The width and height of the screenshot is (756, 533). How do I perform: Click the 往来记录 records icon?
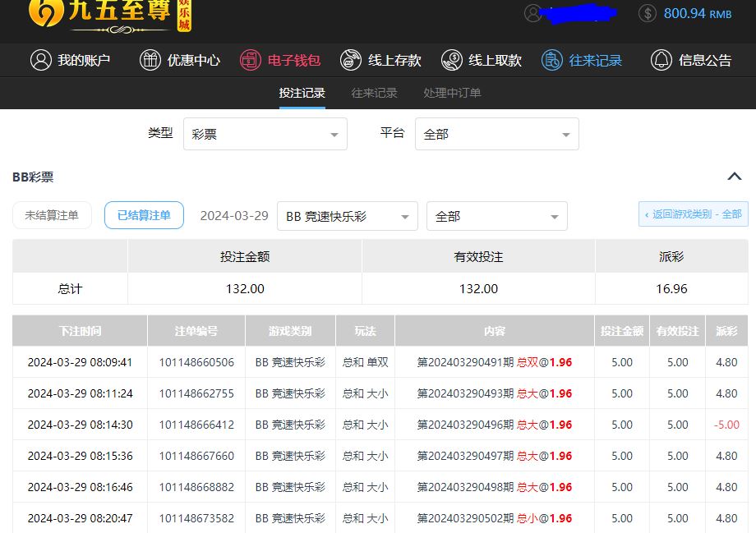[x=552, y=60]
